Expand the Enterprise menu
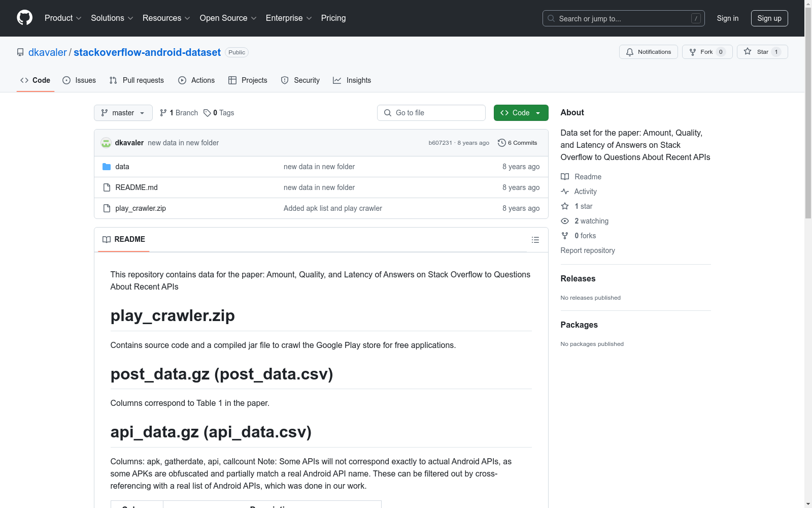812x508 pixels. [289, 18]
